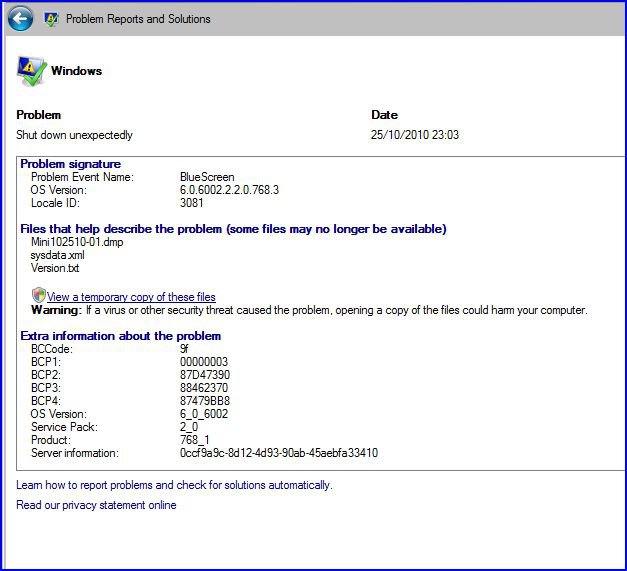Select Product value '768_1'
This screenshot has height=571, width=627.
[x=194, y=440]
